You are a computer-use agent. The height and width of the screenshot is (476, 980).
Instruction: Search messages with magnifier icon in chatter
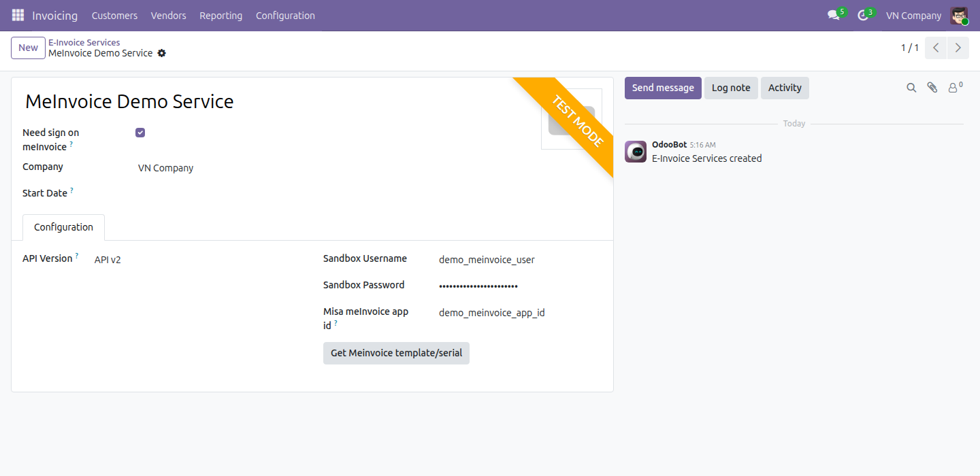point(911,88)
